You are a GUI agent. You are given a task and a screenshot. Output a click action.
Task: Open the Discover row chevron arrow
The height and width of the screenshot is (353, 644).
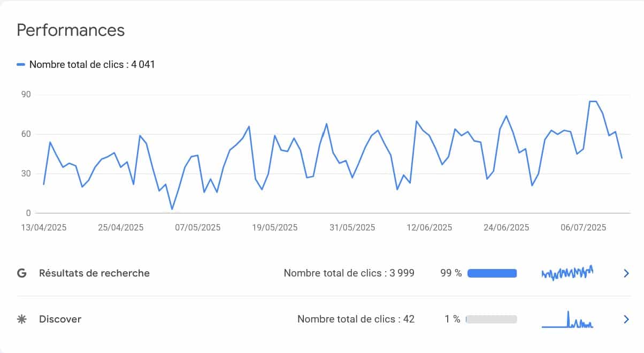pyautogui.click(x=626, y=319)
